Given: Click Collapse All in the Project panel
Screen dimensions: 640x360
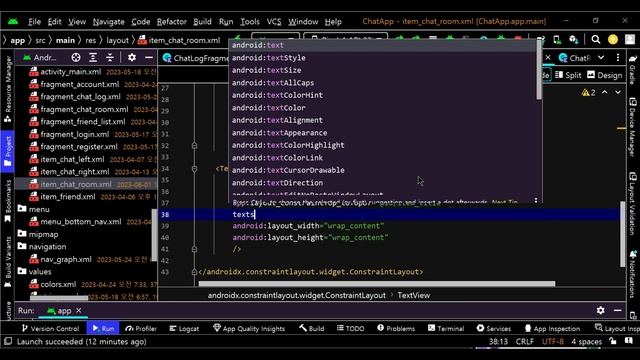Looking at the screenshot, I should point(110,58).
